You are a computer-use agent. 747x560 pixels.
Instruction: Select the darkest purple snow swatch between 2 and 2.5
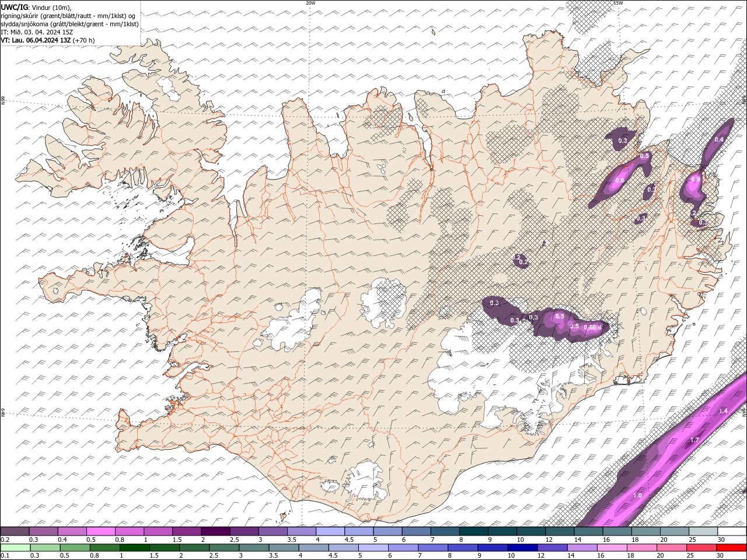(215, 531)
